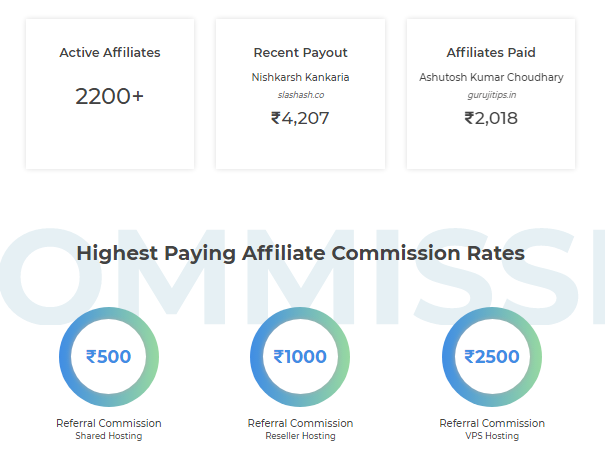Click the Shared Hosting label
Viewport: 605px width, 461px height.
point(109,436)
